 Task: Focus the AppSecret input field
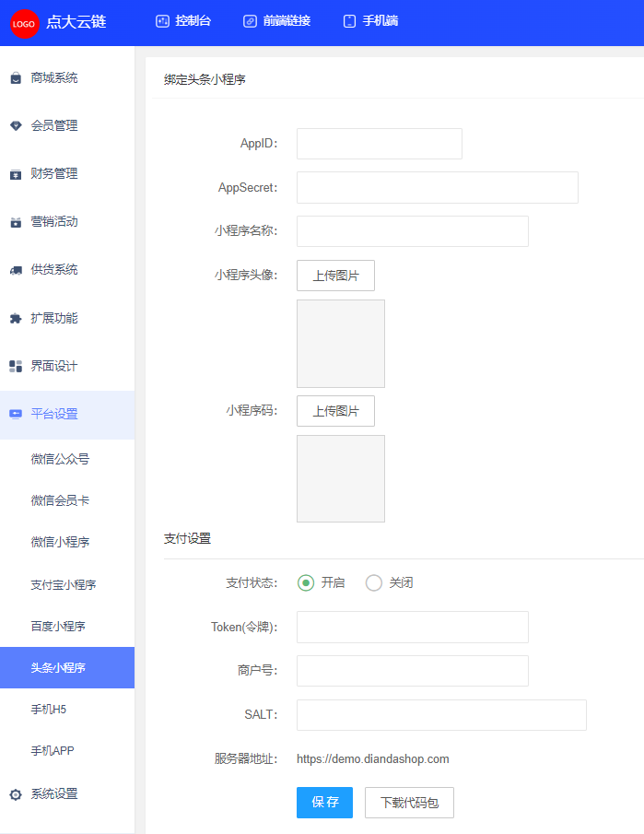tap(437, 187)
